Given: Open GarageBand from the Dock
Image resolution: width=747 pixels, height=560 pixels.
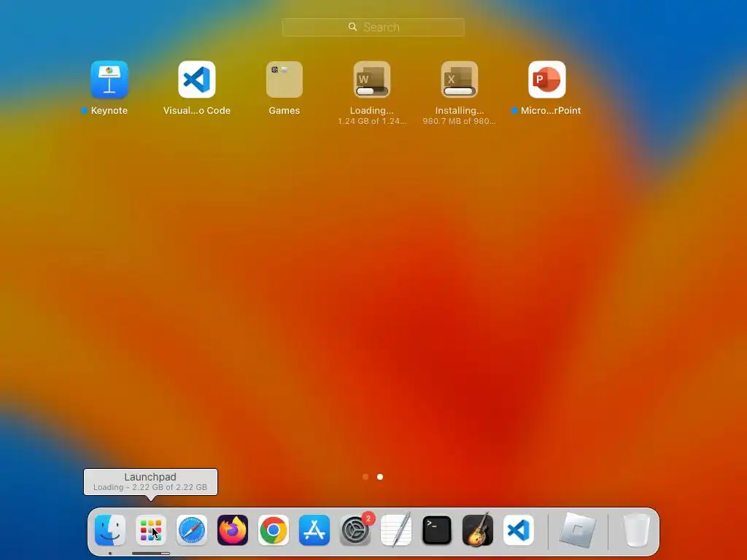Looking at the screenshot, I should (x=477, y=530).
